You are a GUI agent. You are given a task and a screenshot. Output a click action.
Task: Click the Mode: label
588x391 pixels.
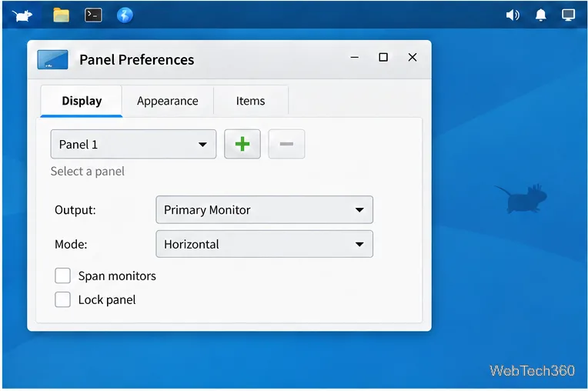[71, 245]
